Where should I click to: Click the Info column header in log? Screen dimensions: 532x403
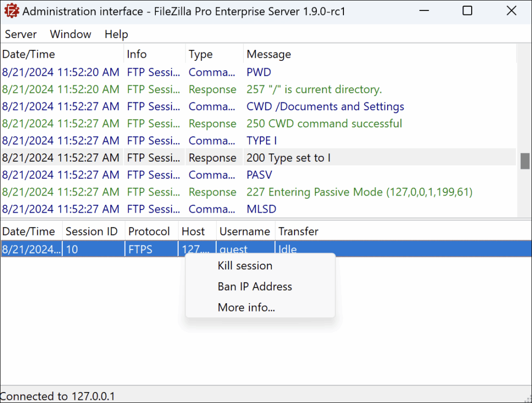[x=137, y=54]
